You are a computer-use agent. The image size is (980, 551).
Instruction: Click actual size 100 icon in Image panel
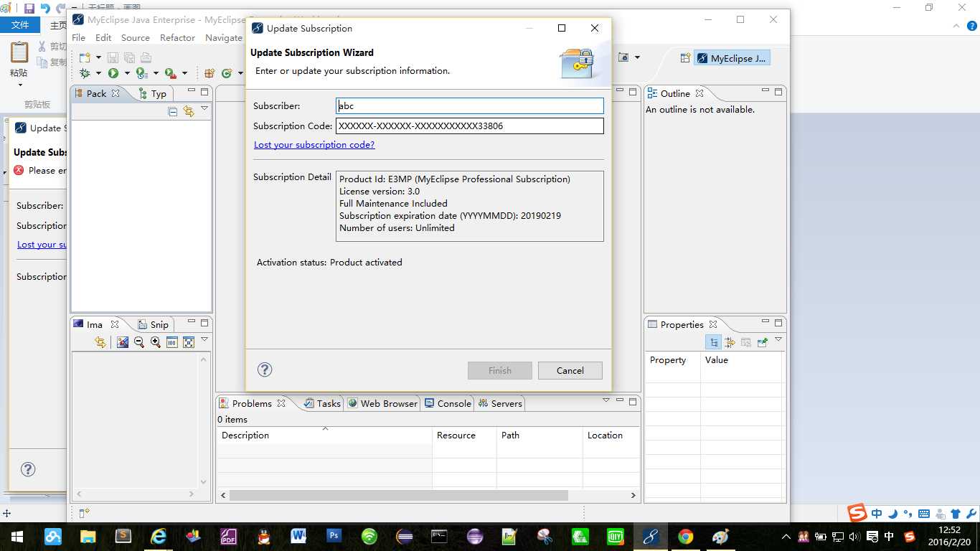coord(172,343)
